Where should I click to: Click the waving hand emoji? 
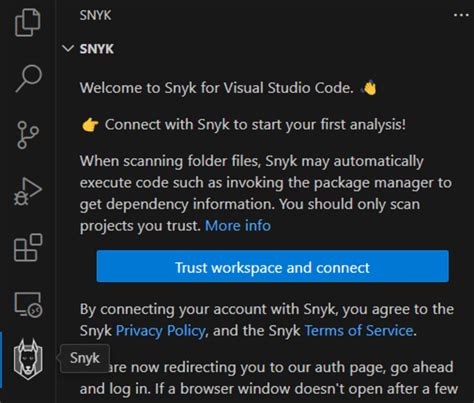click(369, 88)
